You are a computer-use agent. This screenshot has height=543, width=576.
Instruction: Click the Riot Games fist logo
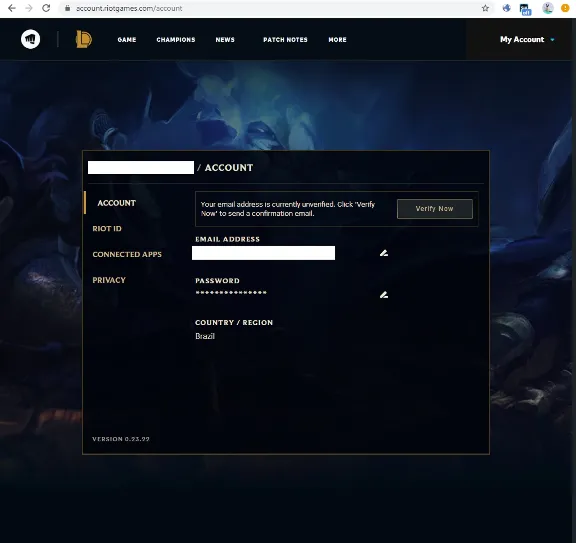(x=30, y=39)
